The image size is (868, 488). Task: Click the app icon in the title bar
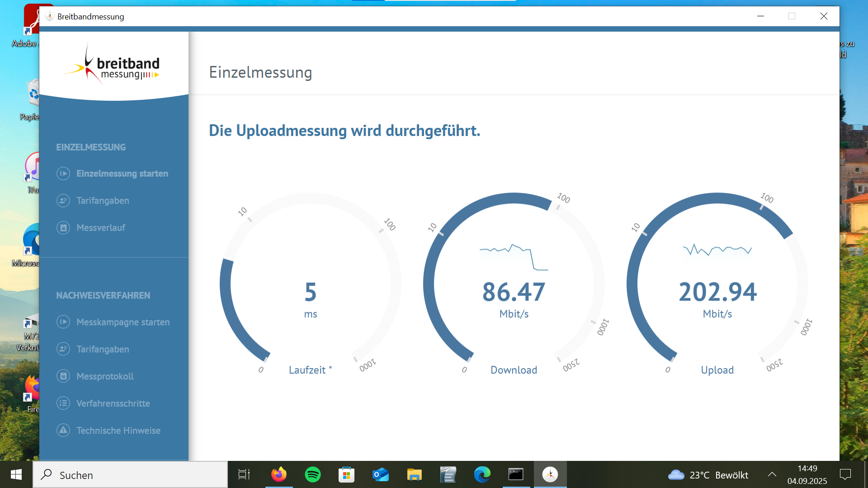coord(49,16)
